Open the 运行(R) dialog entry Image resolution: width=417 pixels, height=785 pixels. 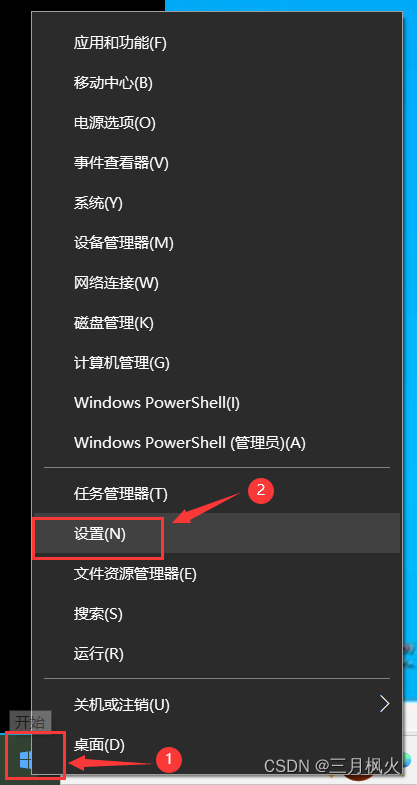[x=99, y=654]
